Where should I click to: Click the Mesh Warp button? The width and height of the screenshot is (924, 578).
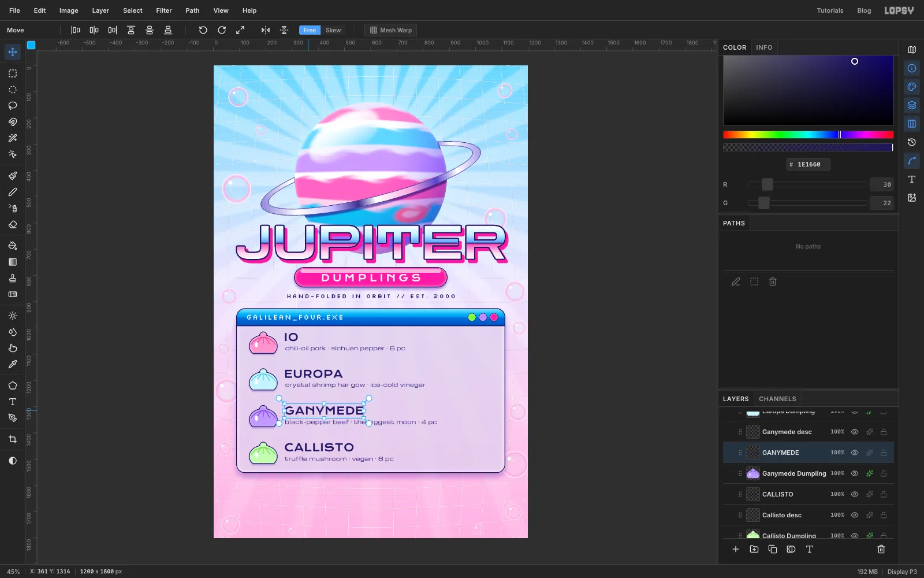[391, 30]
